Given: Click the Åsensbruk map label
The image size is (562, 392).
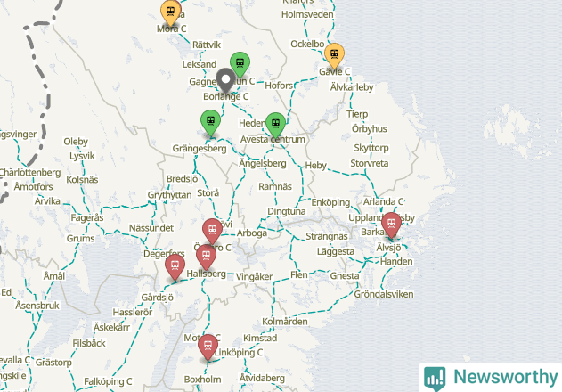Looking at the screenshot, I should tap(37, 306).
